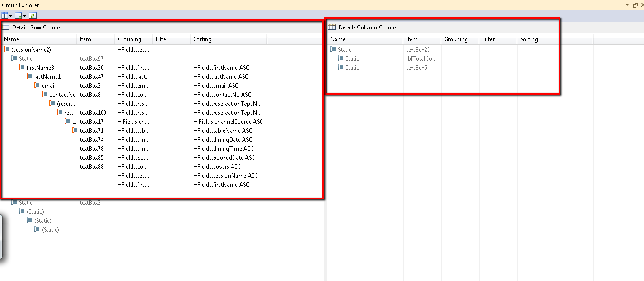The height and width of the screenshot is (281, 644).
Task: Click the static group icon in the textBox97 row
Action: (x=14, y=58)
